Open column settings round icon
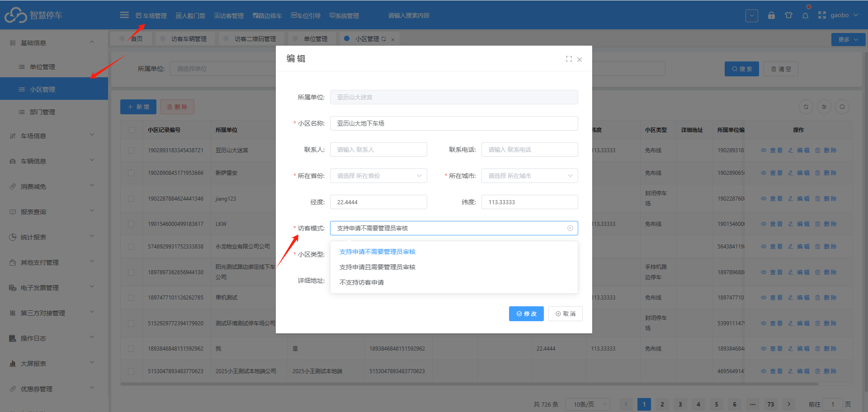The width and height of the screenshot is (868, 412). pyautogui.click(x=824, y=107)
